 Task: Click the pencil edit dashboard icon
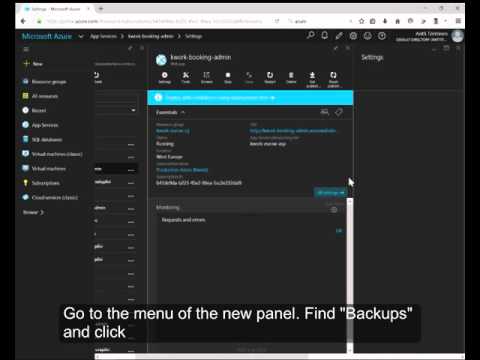click(339, 36)
